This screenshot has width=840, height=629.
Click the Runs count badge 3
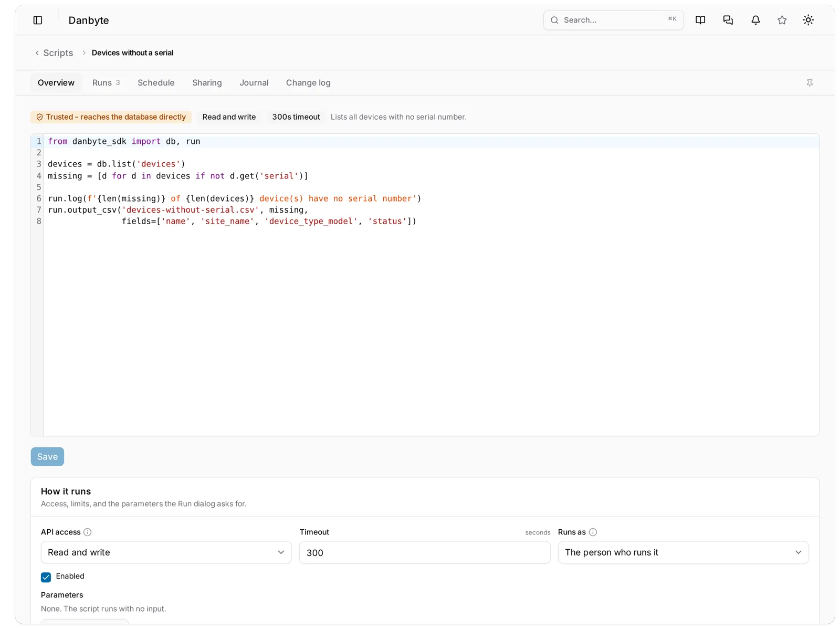coord(118,82)
